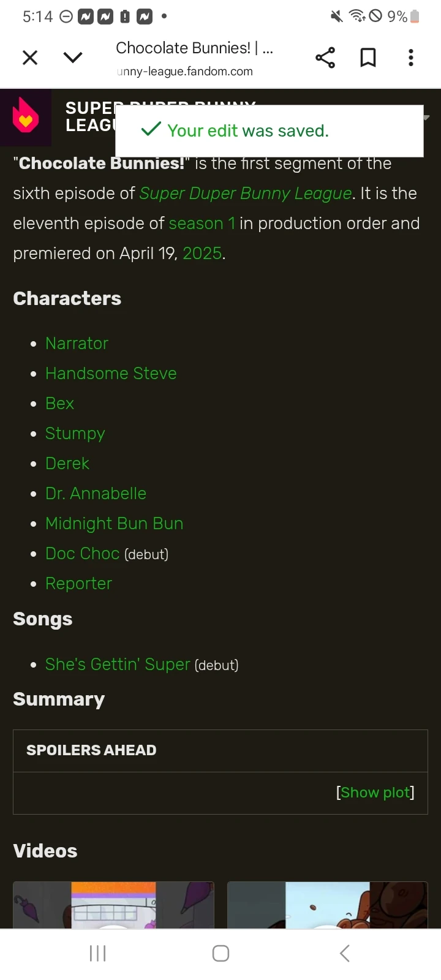Reveal the plot with Show plot
This screenshot has width=441, height=980.
tap(374, 792)
